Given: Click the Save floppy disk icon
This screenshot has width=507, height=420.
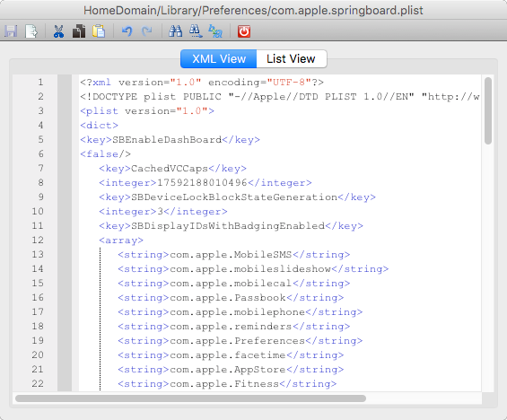Looking at the screenshot, I should pos(11,31).
